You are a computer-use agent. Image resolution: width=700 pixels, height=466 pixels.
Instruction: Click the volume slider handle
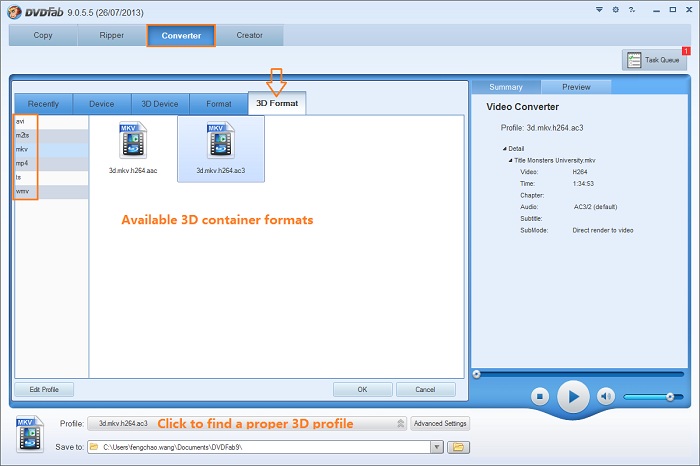click(670, 396)
